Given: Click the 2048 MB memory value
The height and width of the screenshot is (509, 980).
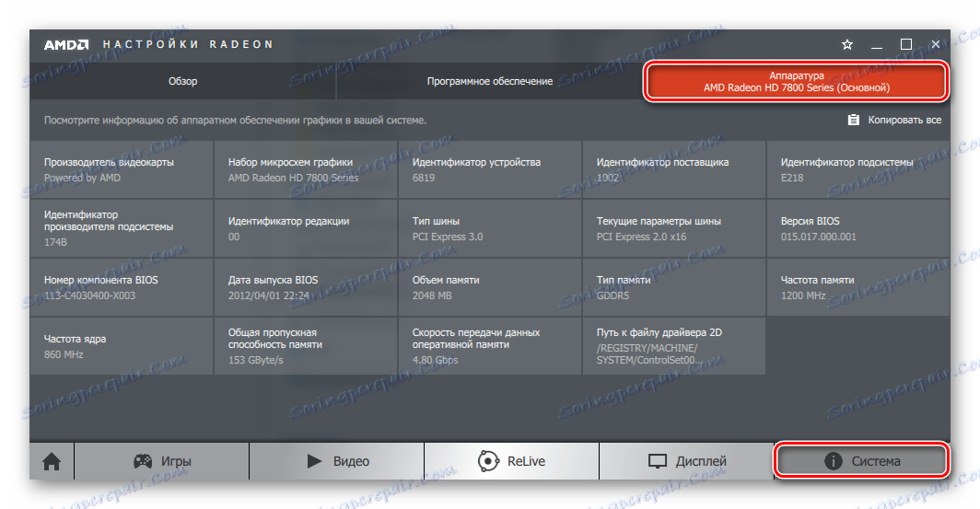Looking at the screenshot, I should 432,295.
